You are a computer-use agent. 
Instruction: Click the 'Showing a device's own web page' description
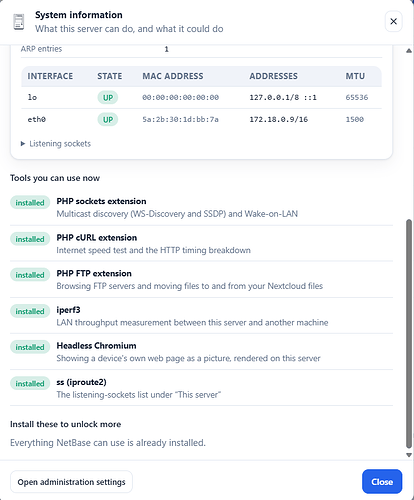tap(188, 358)
